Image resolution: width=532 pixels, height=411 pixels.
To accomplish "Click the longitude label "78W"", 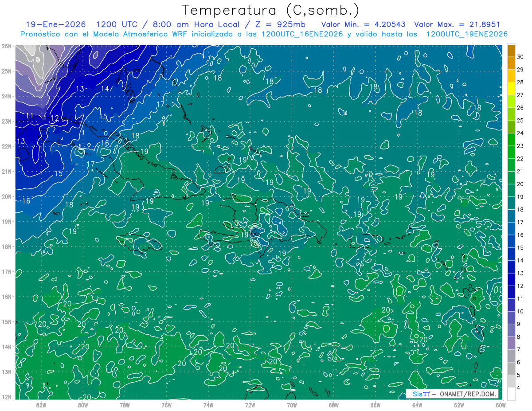I will 125,405.
